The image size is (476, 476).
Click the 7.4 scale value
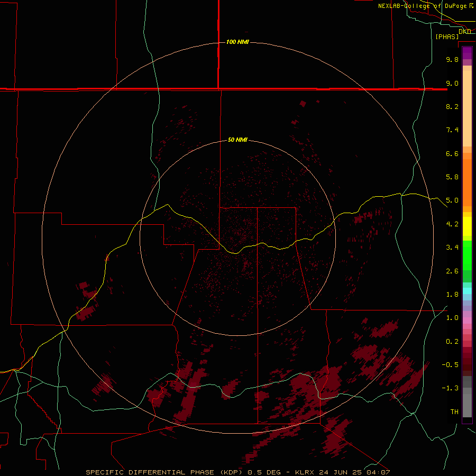tap(452, 130)
